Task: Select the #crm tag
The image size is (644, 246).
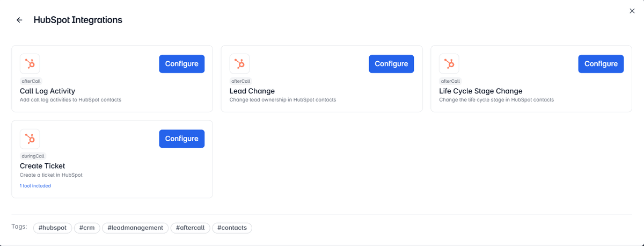Action: [87, 228]
